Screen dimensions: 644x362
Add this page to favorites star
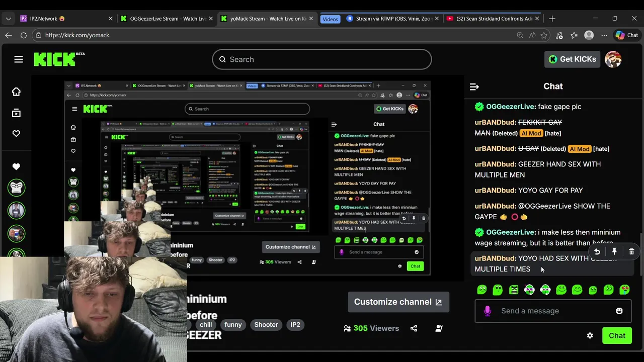(x=544, y=35)
